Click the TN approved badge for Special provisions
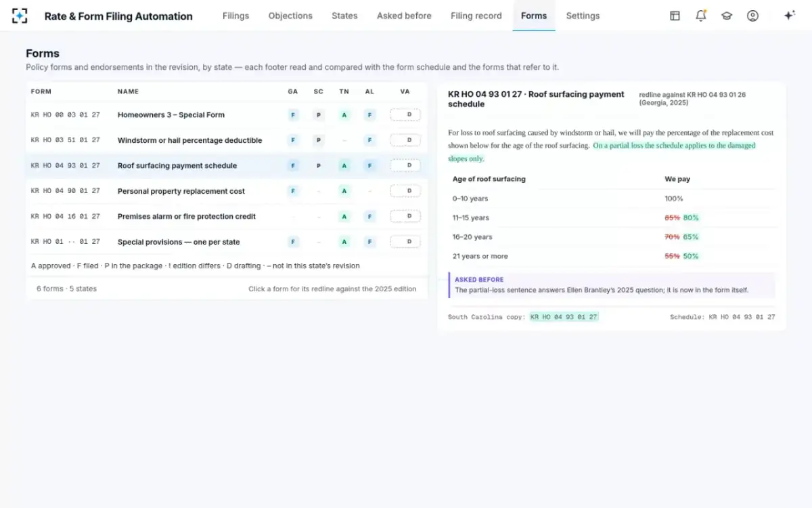Image resolution: width=812 pixels, height=508 pixels. click(x=344, y=242)
